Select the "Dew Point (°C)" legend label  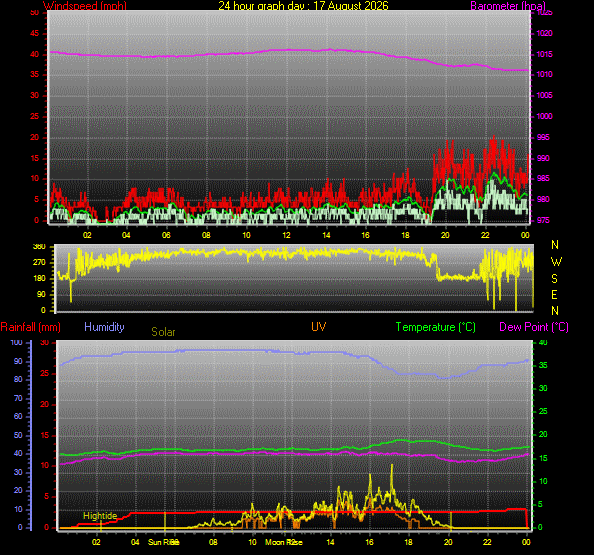click(534, 327)
